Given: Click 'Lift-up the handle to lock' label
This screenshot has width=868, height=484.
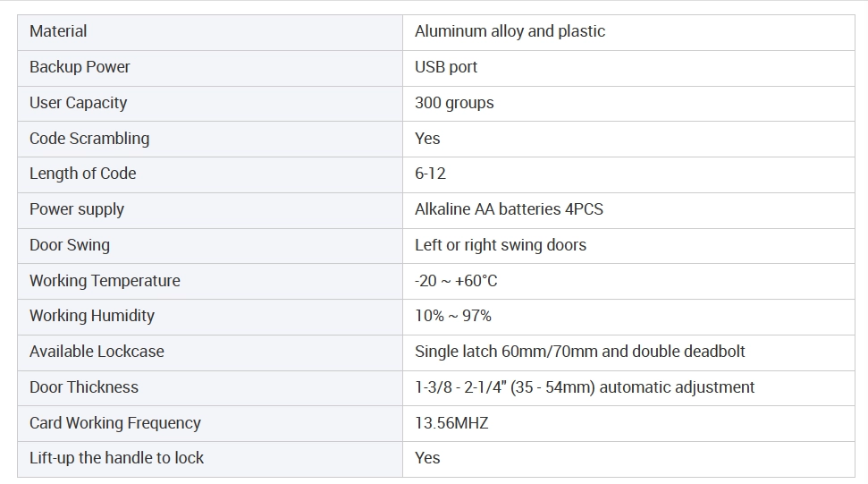Looking at the screenshot, I should [x=116, y=458].
